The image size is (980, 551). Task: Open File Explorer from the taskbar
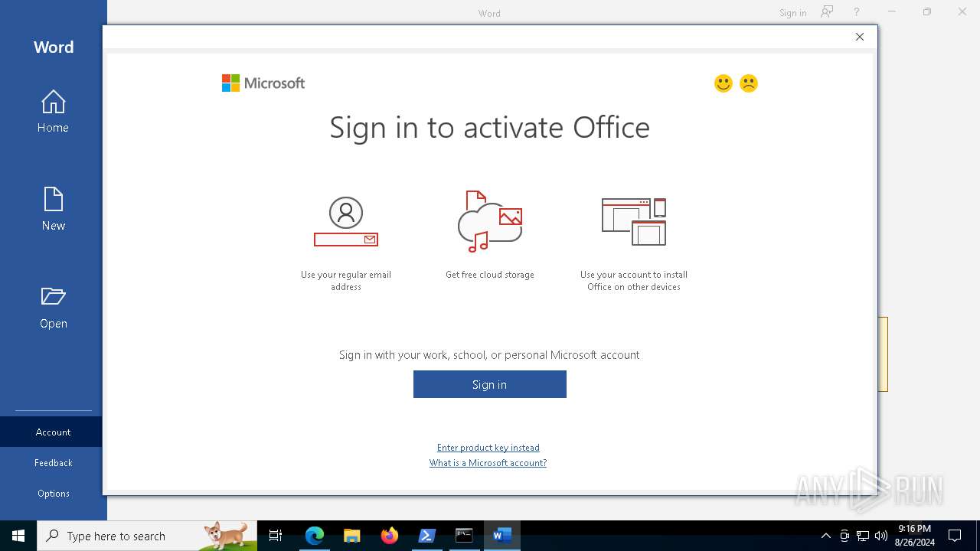pos(351,536)
